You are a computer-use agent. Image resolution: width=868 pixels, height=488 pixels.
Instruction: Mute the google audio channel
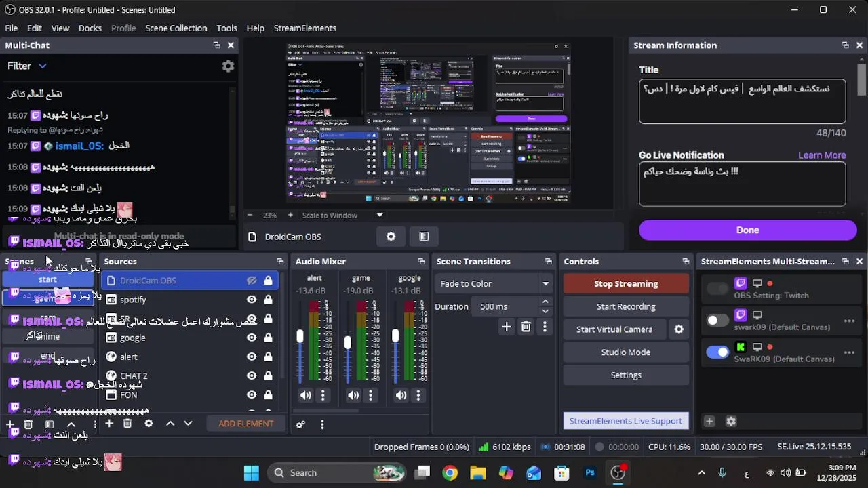(401, 395)
